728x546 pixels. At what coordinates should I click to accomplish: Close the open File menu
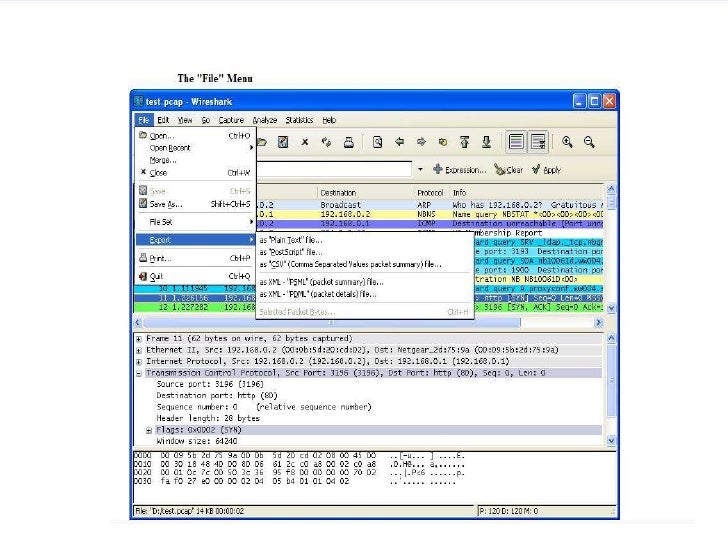[x=143, y=120]
